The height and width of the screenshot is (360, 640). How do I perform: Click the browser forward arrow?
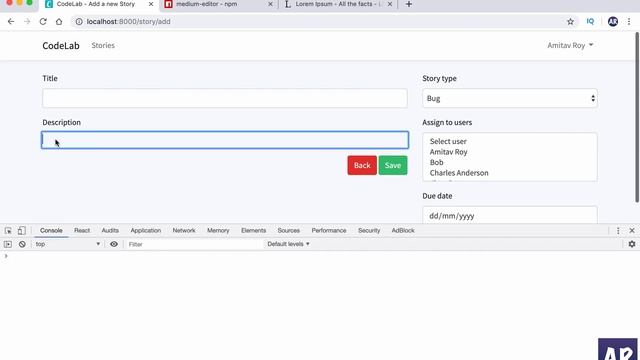[x=27, y=22]
